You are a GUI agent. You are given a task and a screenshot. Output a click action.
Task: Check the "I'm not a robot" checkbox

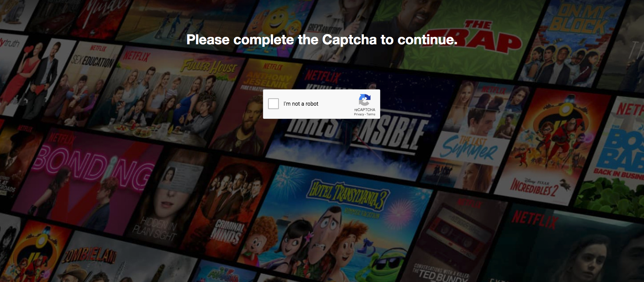[273, 104]
